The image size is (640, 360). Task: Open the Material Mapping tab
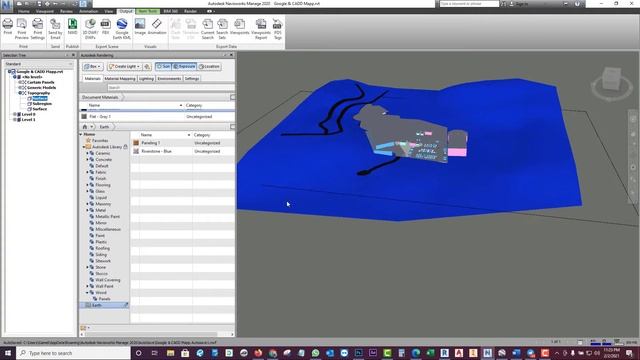120,78
